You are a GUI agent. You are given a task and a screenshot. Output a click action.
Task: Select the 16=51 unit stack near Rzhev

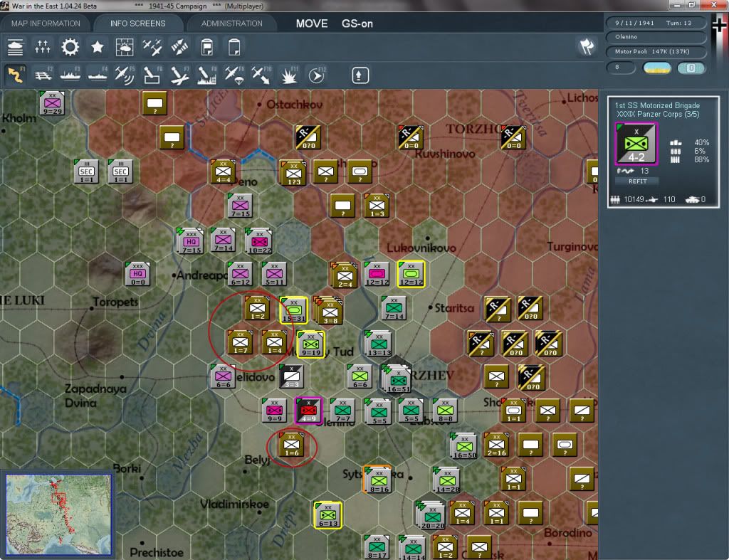[397, 379]
